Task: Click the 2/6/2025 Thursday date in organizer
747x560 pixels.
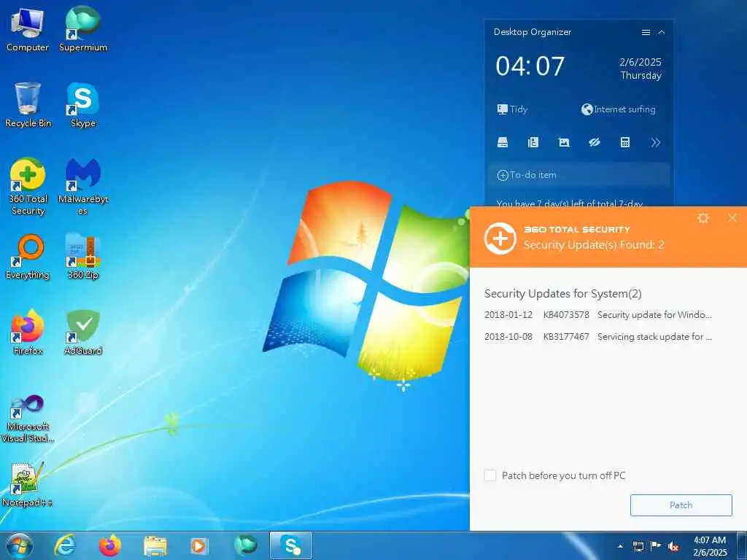Action: click(640, 69)
